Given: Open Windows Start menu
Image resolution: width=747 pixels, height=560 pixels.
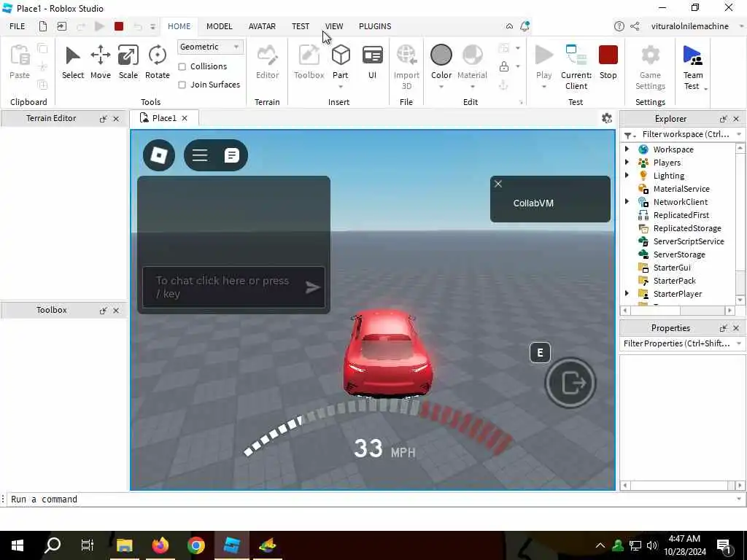Looking at the screenshot, I should (18, 545).
